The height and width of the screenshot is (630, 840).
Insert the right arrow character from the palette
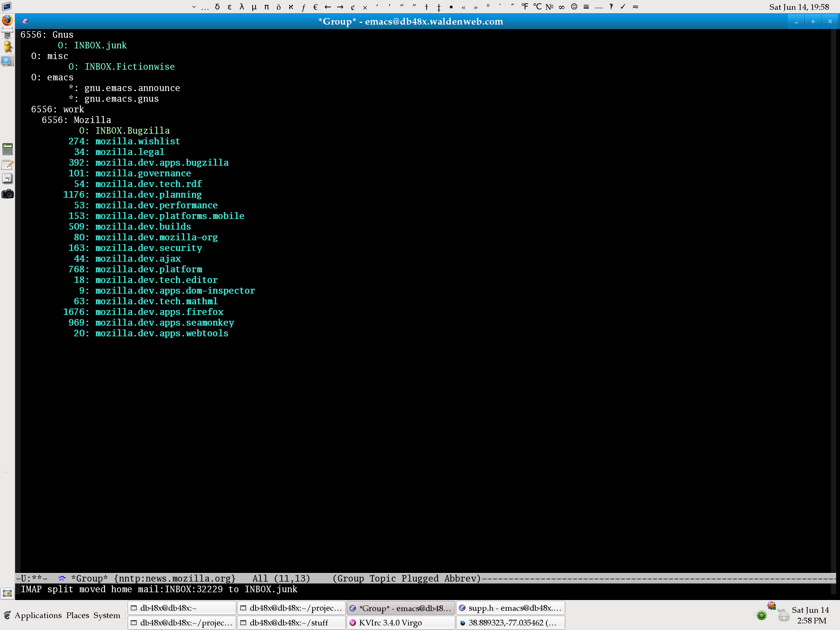point(340,7)
